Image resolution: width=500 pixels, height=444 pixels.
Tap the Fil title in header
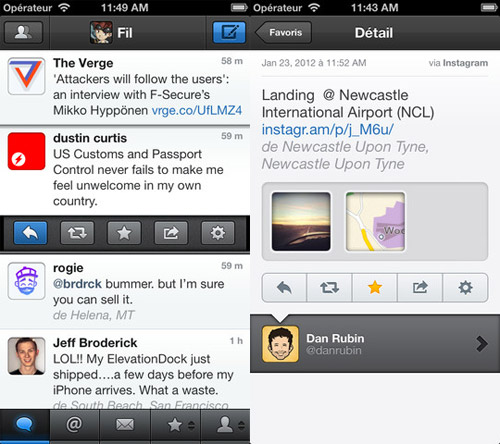click(x=125, y=33)
